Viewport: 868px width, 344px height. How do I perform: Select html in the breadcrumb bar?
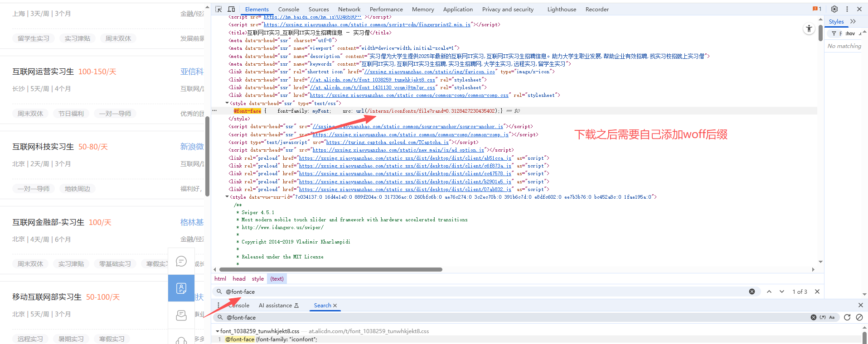pos(220,279)
